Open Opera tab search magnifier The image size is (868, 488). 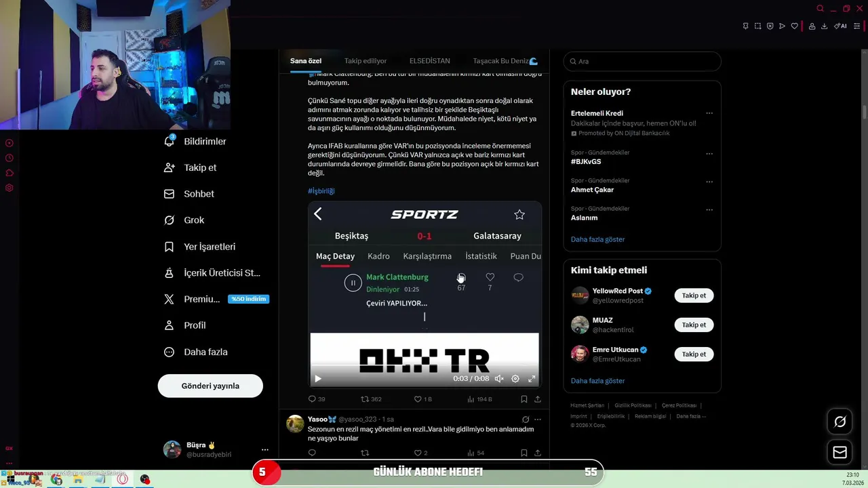point(820,8)
